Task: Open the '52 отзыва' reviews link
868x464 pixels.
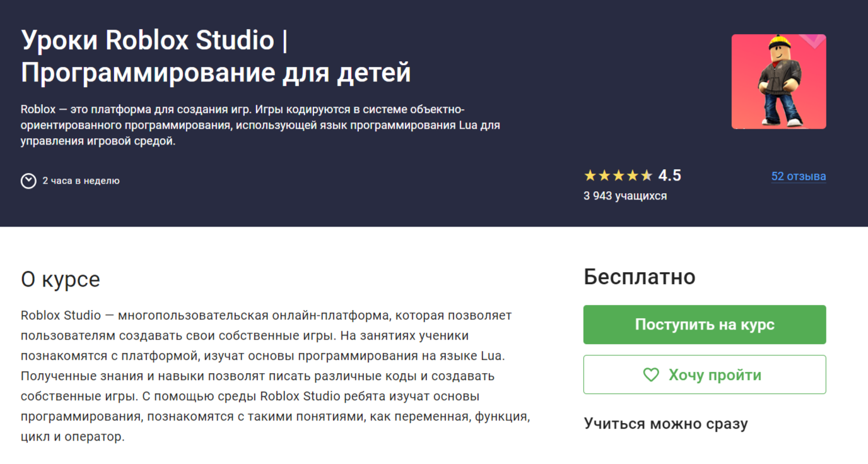Action: click(799, 176)
